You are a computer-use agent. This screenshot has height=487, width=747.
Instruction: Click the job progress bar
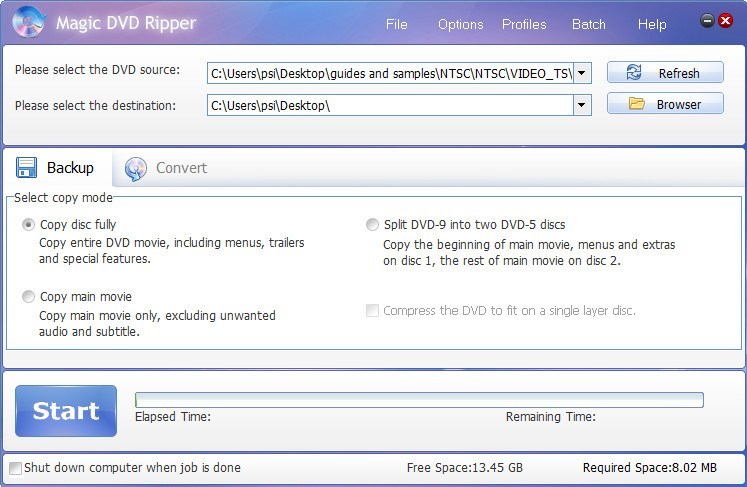point(419,400)
